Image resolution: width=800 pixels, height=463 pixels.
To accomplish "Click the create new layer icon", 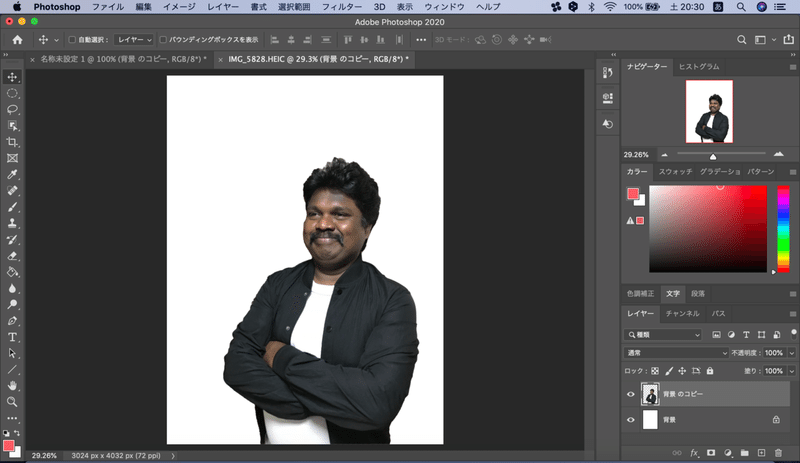I will pos(761,452).
